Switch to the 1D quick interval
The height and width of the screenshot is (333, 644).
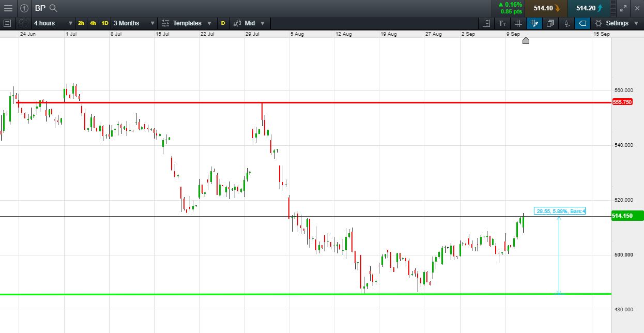click(105, 23)
